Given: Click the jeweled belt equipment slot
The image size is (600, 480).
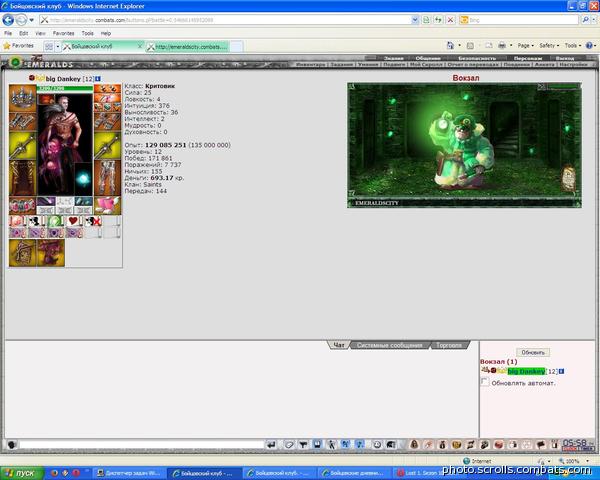Looking at the screenshot, I should tap(23, 206).
